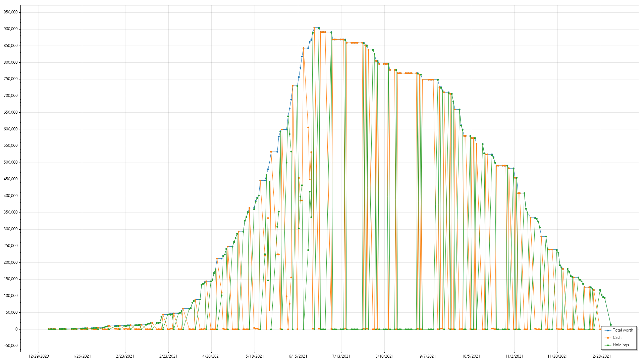Click the 0 value y-axis label
Screen dimensions: 644x362
[16, 329]
